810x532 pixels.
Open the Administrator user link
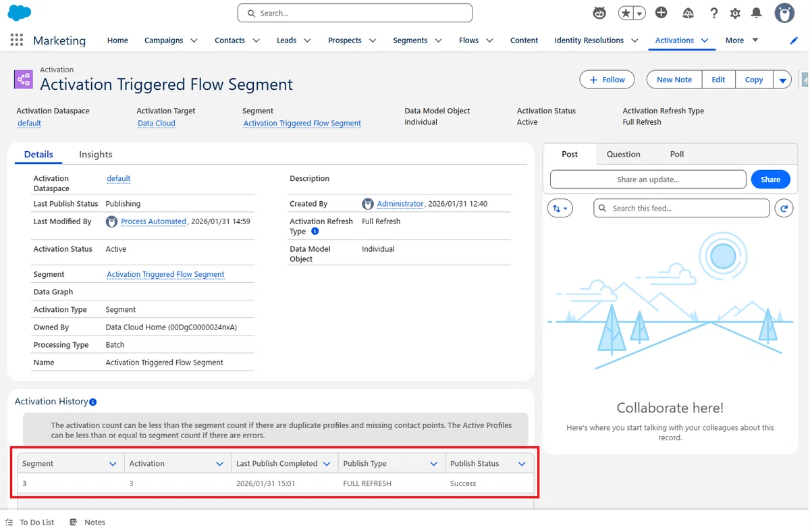click(x=400, y=204)
